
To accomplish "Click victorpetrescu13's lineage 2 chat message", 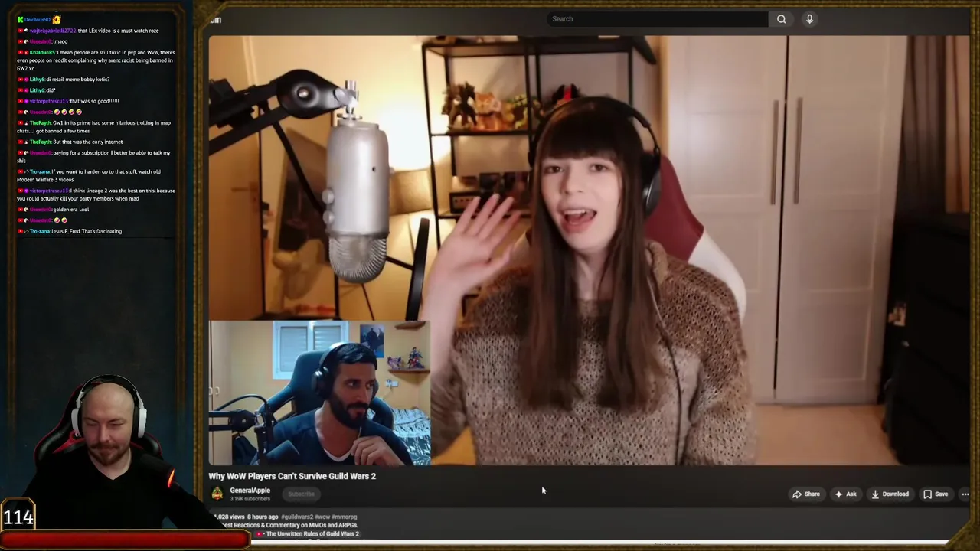I will point(96,194).
